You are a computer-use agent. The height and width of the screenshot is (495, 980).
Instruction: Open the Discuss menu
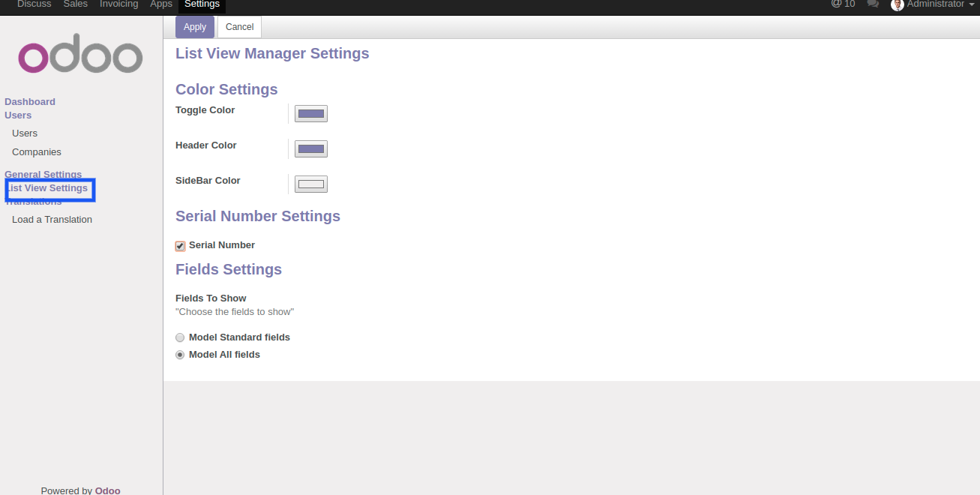(x=34, y=4)
